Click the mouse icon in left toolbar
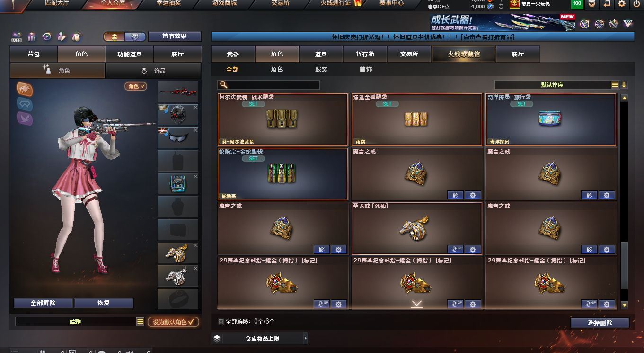Viewport: 644px width, 353px height. coord(76,36)
